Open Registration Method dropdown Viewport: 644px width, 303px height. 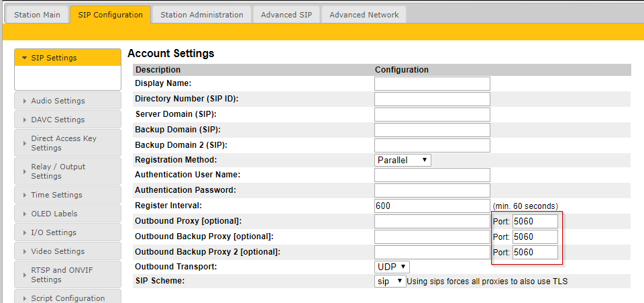coord(402,160)
